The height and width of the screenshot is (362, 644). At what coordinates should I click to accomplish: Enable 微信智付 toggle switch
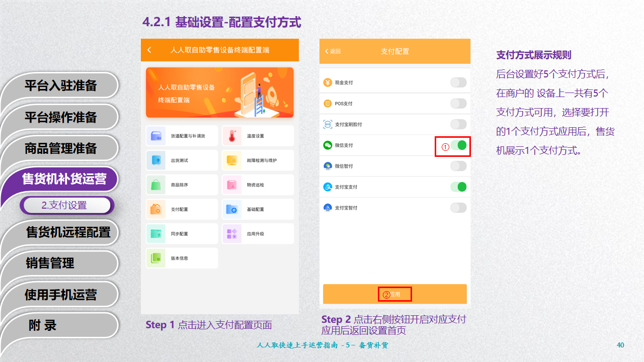pos(458,166)
